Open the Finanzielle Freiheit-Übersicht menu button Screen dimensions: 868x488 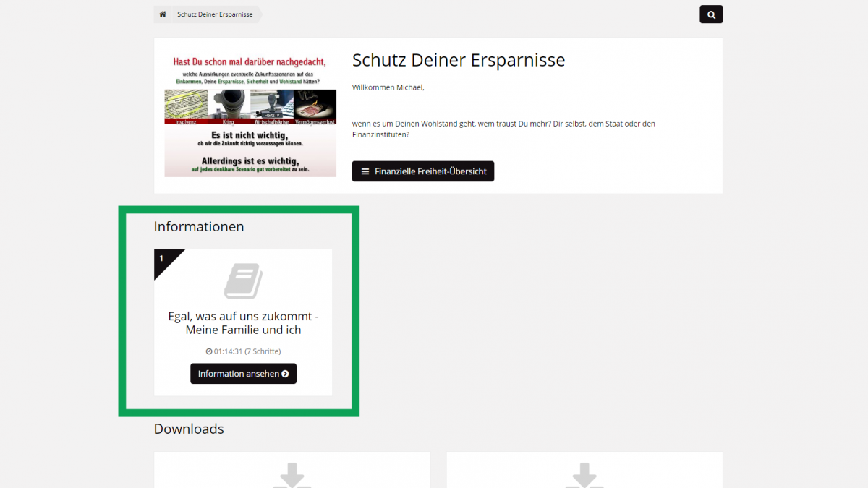pos(423,171)
